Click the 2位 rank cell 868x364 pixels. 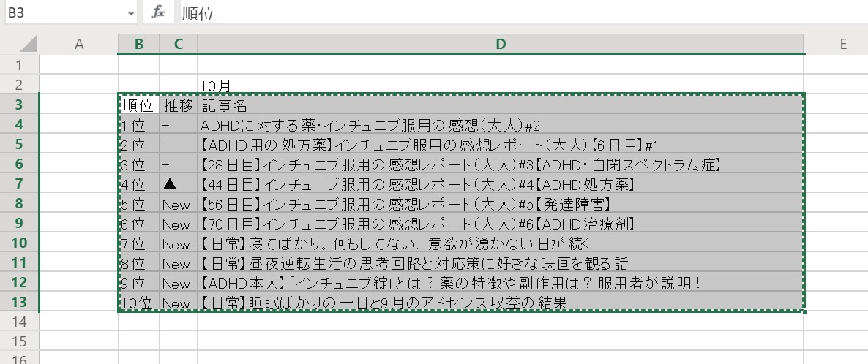tap(139, 145)
